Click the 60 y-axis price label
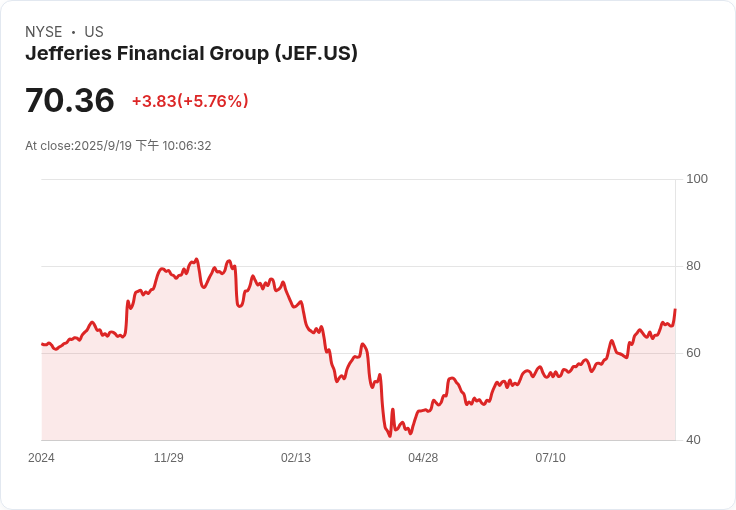The height and width of the screenshot is (510, 736). pos(693,353)
